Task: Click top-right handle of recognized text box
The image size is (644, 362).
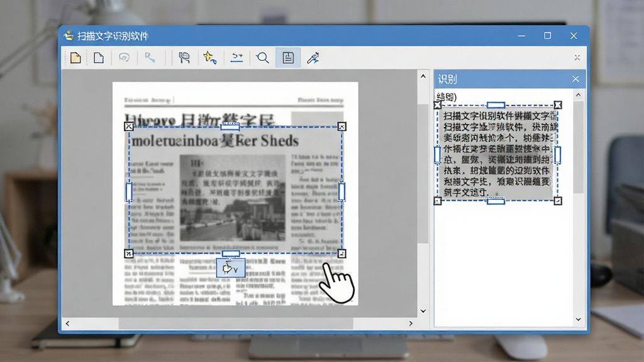Action: coord(558,105)
